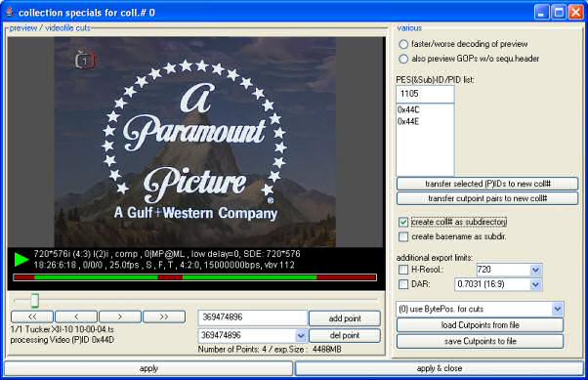Step forward with the > button
Screen dimensions: 588x380
(120, 317)
